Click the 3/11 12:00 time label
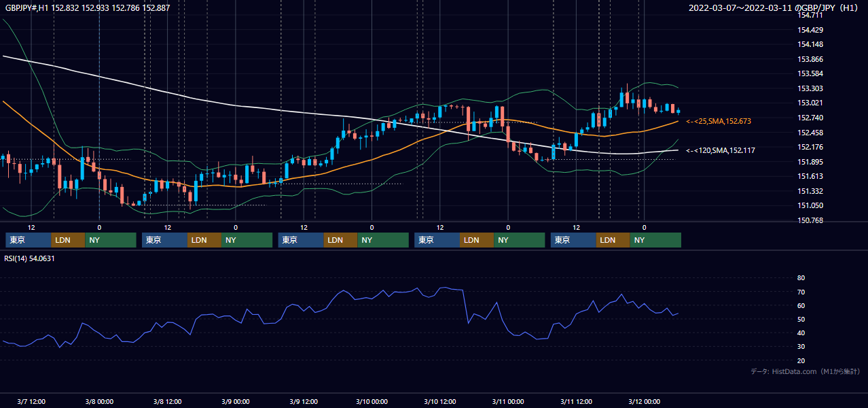Image resolution: width=868 pixels, height=408 pixels. click(x=576, y=402)
